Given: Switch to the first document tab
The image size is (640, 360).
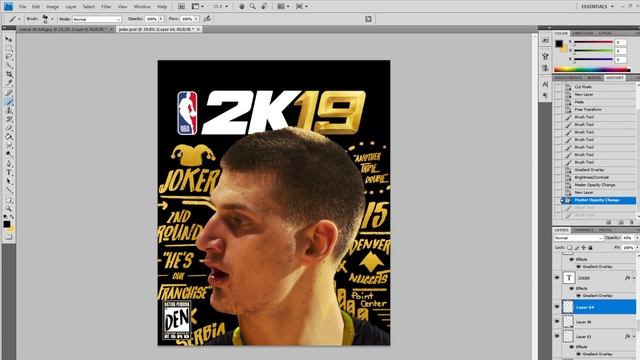Looking at the screenshot, I should (x=64, y=29).
